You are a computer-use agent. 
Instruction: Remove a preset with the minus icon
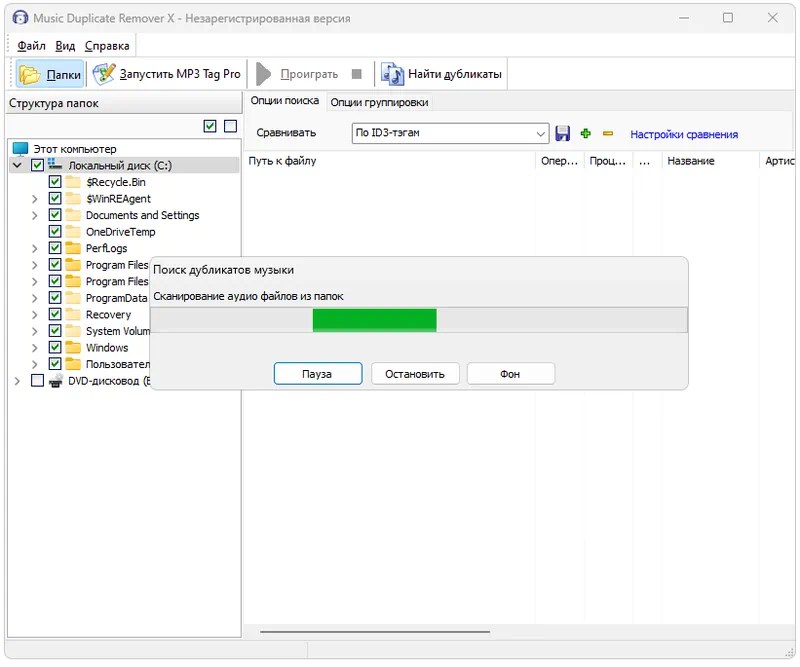[607, 133]
